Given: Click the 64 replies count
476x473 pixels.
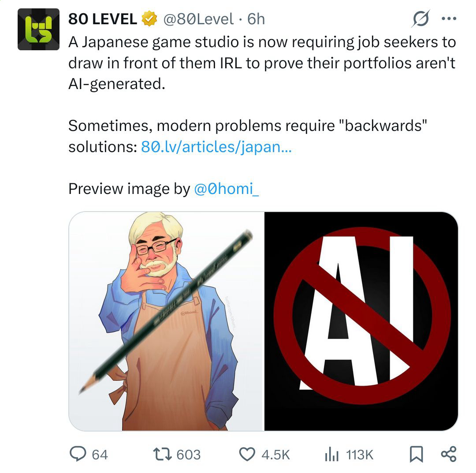Looking at the screenshot, I should (100, 455).
